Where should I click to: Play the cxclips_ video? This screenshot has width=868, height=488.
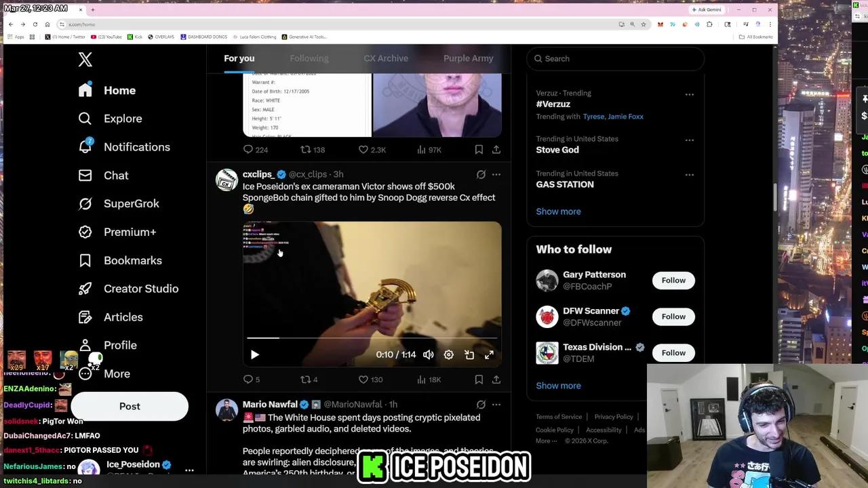point(254,354)
